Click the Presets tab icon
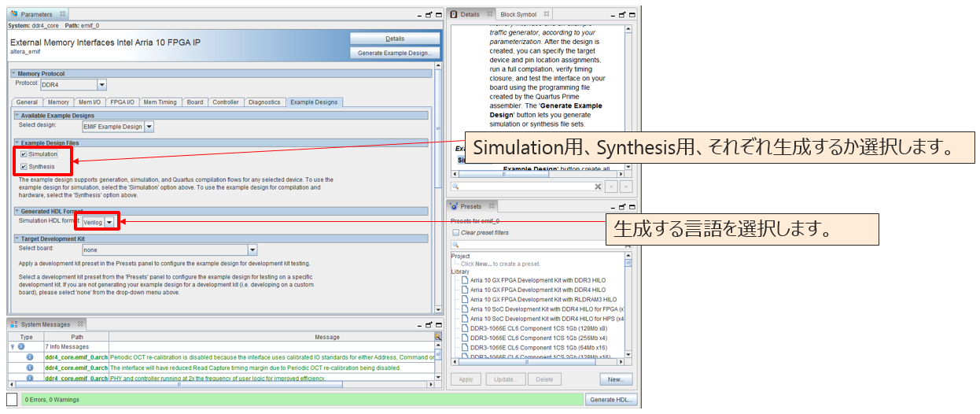This screenshot has width=980, height=414. [455, 207]
